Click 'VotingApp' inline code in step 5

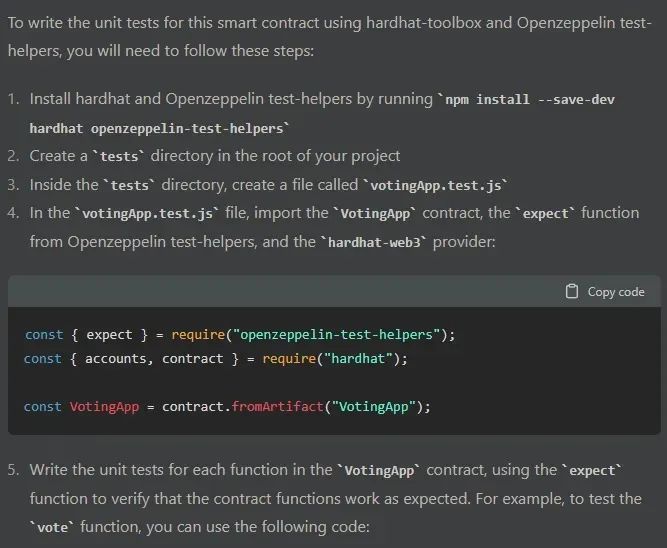click(x=379, y=471)
